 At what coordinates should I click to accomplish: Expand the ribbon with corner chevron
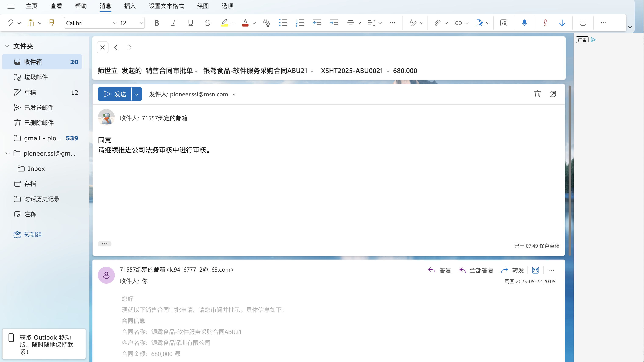630,27
